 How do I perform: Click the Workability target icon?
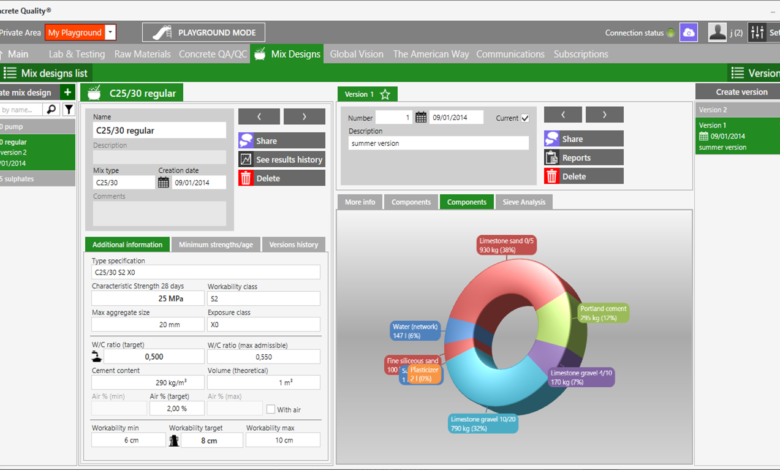click(x=174, y=441)
